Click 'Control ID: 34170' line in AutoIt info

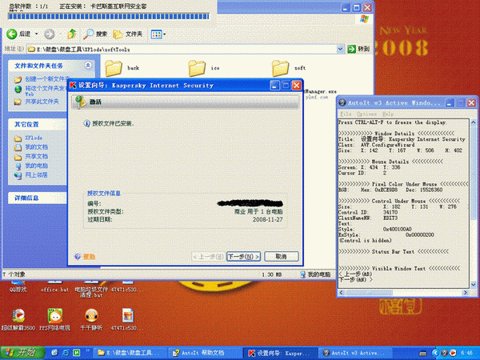368,212
